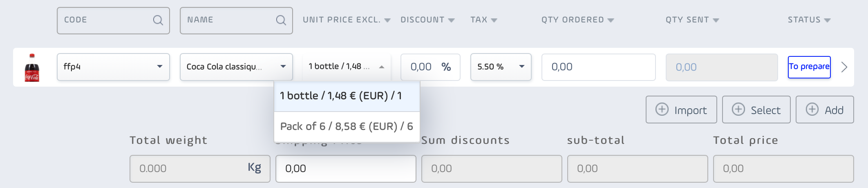Viewport: 868px width, 188px height.
Task: Sort by QTY ORDERED column arrow
Action: [611, 20]
